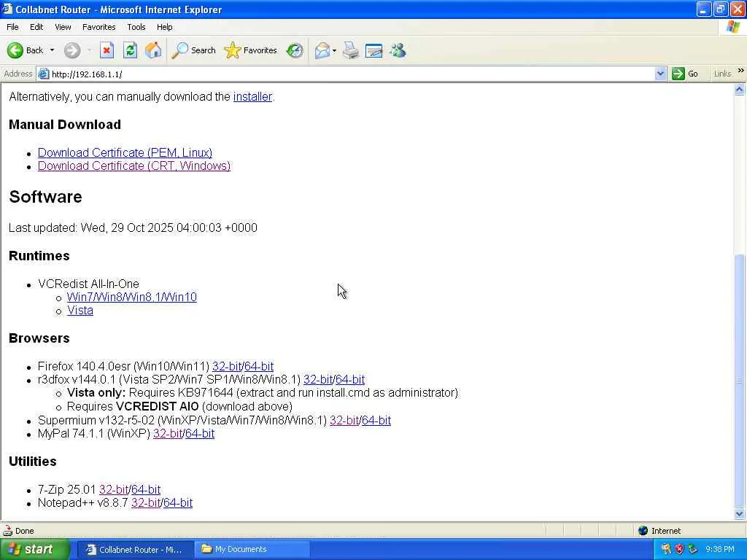This screenshot has width=747, height=560.
Task: Download Firefox 140.4.0esr 32-bit
Action: click(227, 366)
